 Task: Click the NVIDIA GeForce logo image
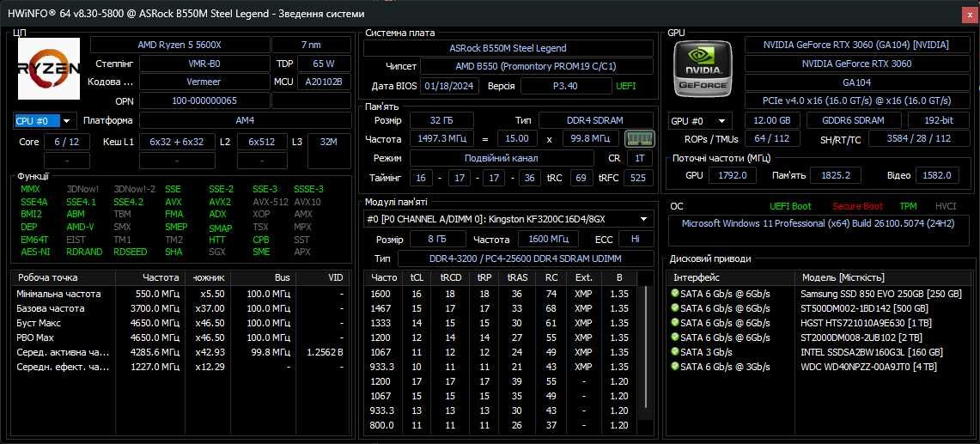pos(703,68)
